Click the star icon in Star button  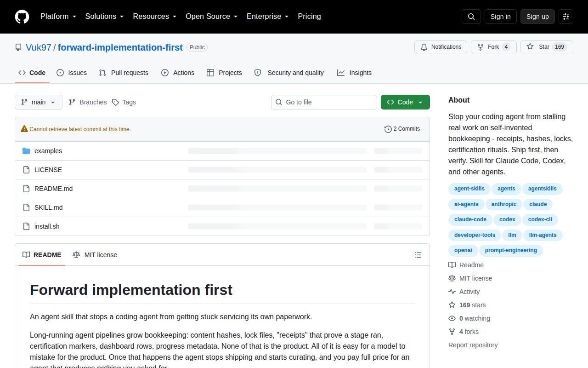(530, 47)
